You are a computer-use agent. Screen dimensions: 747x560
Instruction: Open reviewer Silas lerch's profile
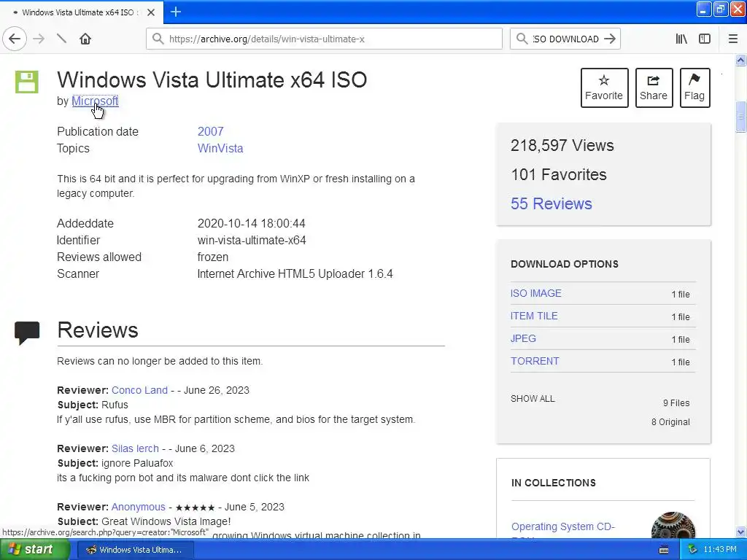point(135,448)
